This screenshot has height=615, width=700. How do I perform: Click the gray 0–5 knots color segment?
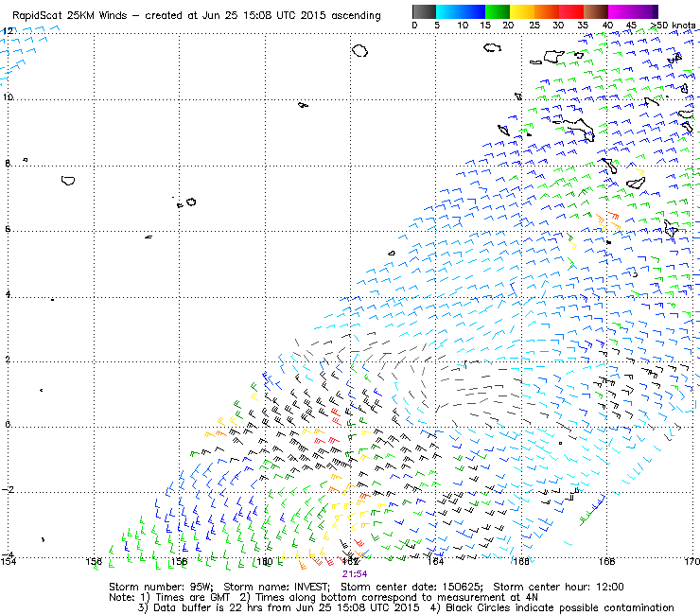[x=424, y=11]
